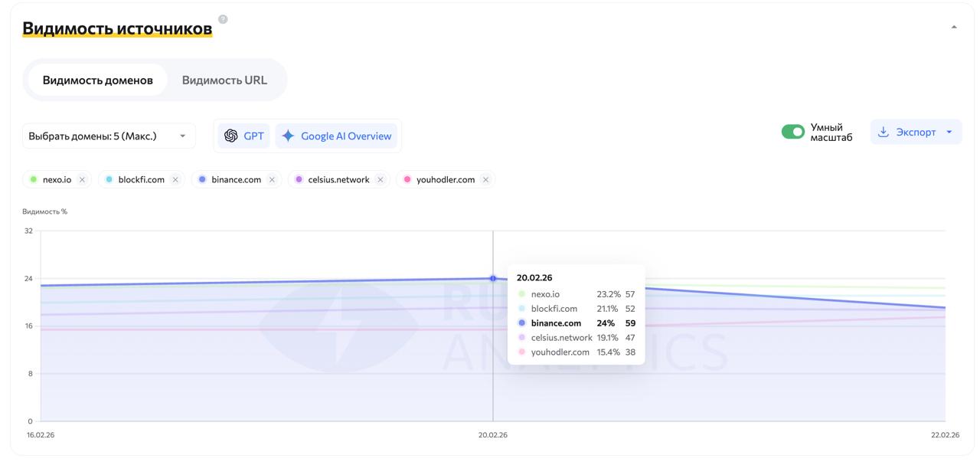Screen dimensions: 980x465
Task: Select the Видимость доменов tab
Action: 97,80
